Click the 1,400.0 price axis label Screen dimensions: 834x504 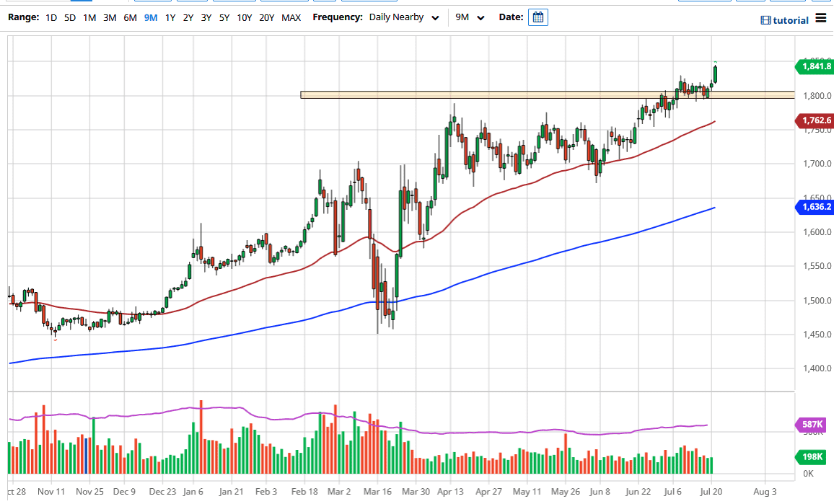point(817,368)
